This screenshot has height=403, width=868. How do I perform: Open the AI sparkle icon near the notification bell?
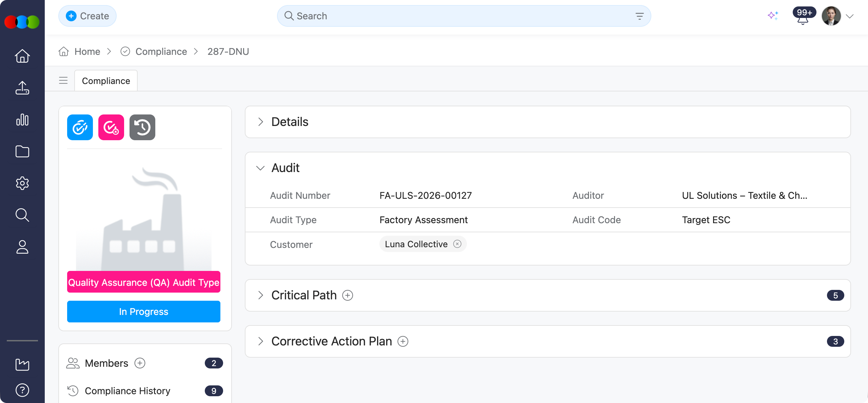[773, 16]
